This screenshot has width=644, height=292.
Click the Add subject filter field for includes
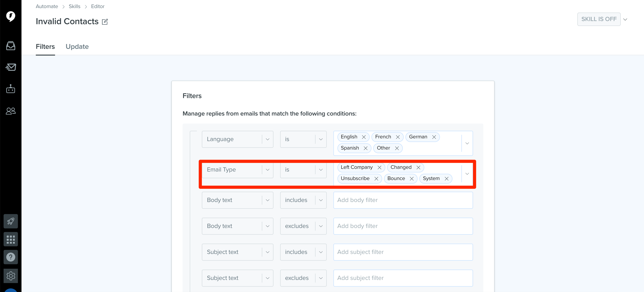403,252
